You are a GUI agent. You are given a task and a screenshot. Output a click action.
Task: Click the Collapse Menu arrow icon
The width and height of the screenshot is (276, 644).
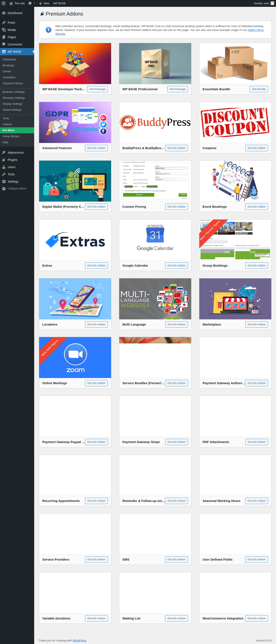4,189
